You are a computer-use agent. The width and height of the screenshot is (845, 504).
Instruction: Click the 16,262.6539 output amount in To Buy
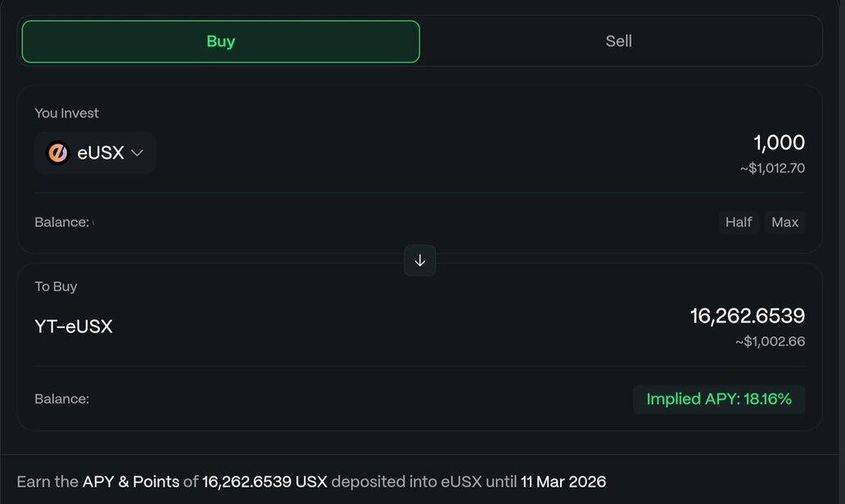pyautogui.click(x=747, y=316)
